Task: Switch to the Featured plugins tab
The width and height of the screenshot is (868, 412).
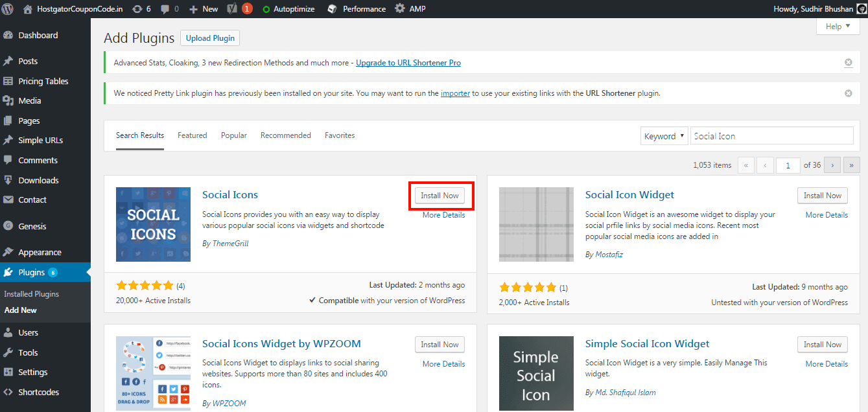Action: [192, 135]
